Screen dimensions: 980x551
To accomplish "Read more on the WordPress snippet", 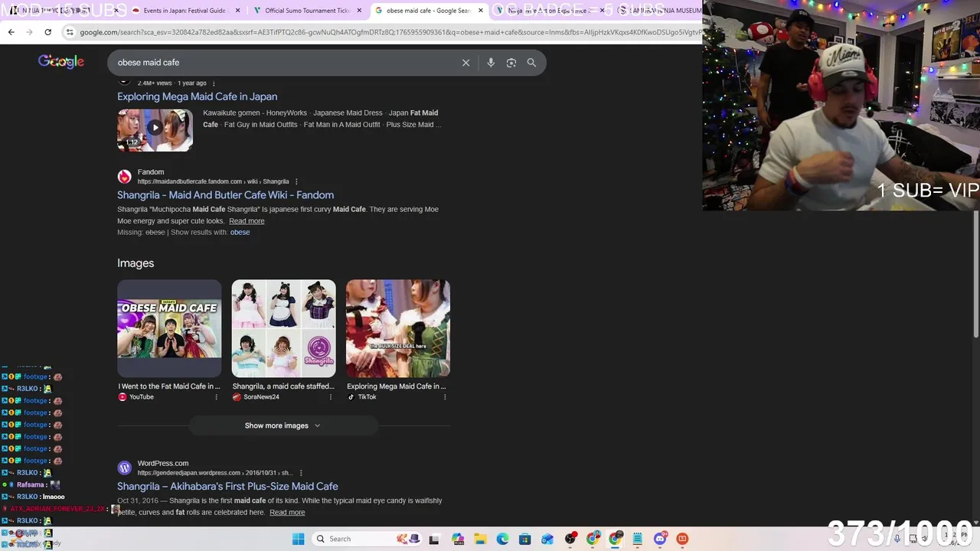I will click(287, 513).
